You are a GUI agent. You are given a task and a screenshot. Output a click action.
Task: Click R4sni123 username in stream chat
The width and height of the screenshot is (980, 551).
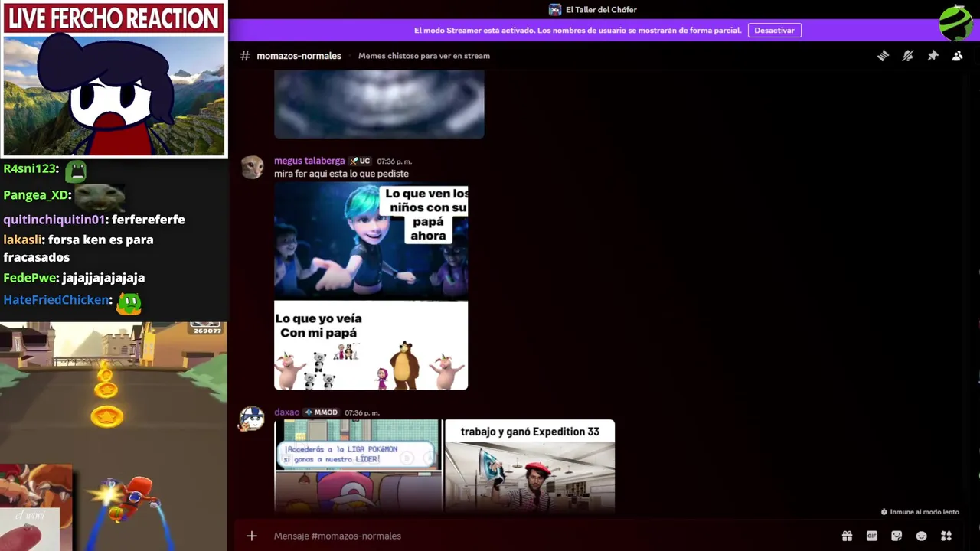pos(29,168)
